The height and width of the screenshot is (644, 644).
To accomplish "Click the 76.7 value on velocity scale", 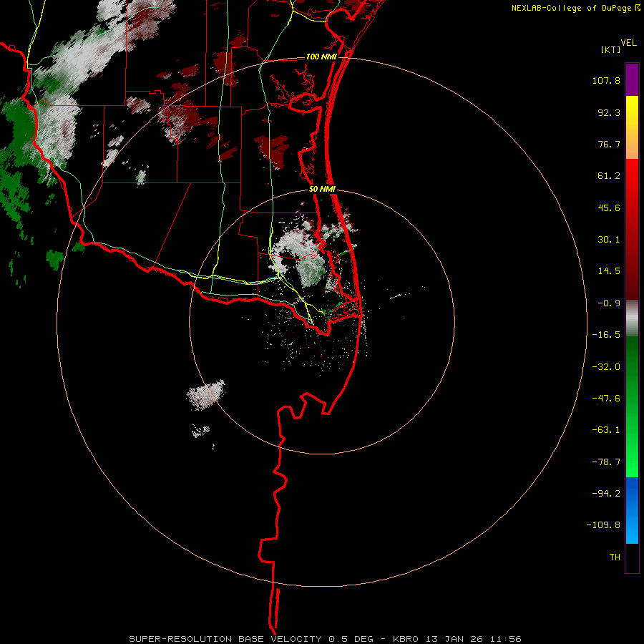I will coord(609,144).
